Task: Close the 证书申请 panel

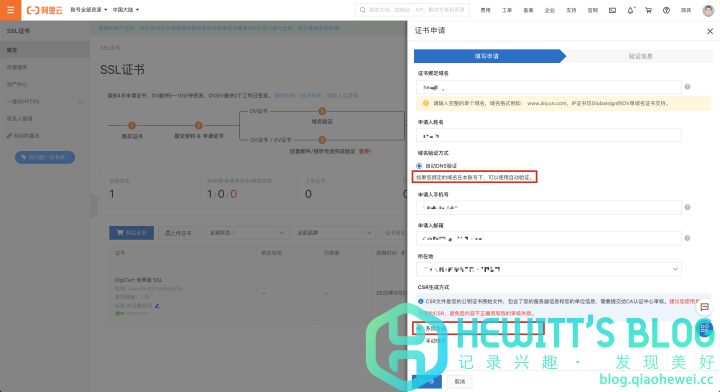Action: (710, 31)
